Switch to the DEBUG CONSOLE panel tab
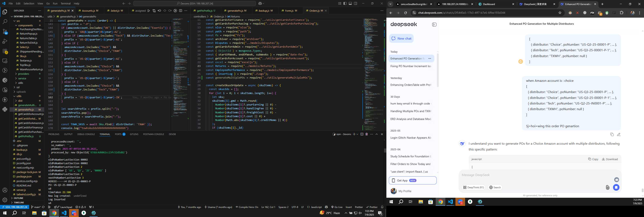 tap(86, 134)
